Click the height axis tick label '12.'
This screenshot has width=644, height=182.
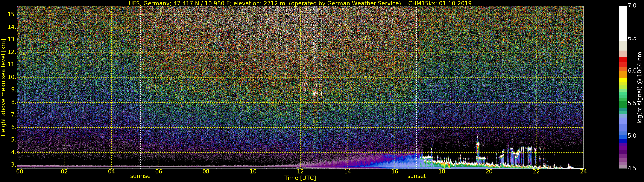point(12,52)
